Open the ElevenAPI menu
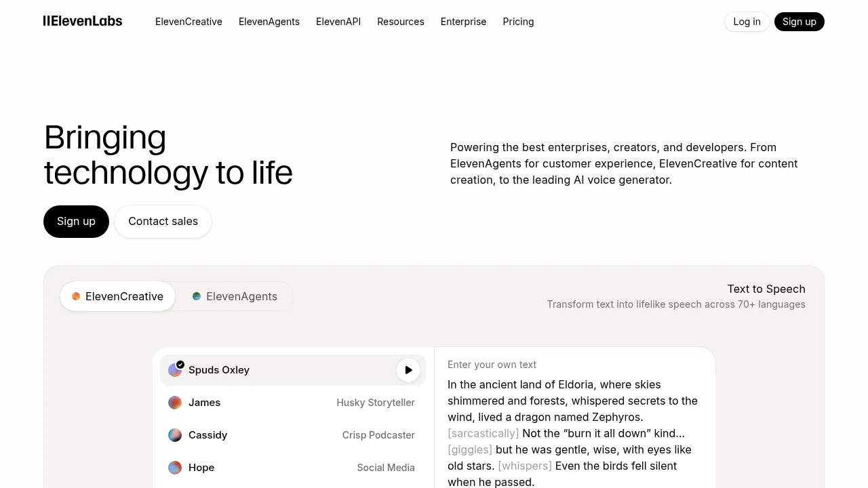The height and width of the screenshot is (488, 868). [338, 22]
